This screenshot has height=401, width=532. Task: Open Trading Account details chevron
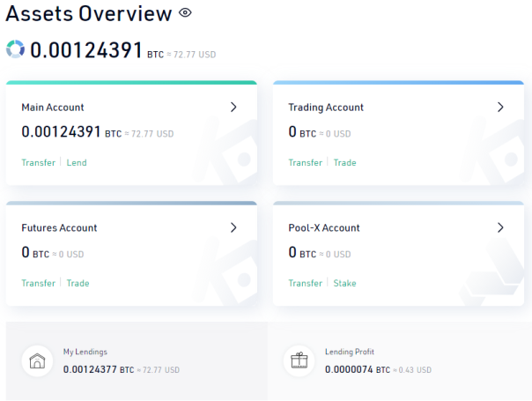[x=500, y=107]
